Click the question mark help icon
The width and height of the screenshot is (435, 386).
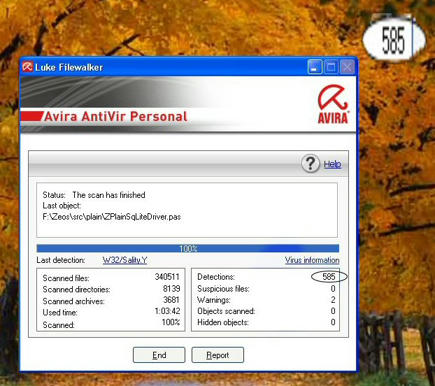tap(310, 163)
